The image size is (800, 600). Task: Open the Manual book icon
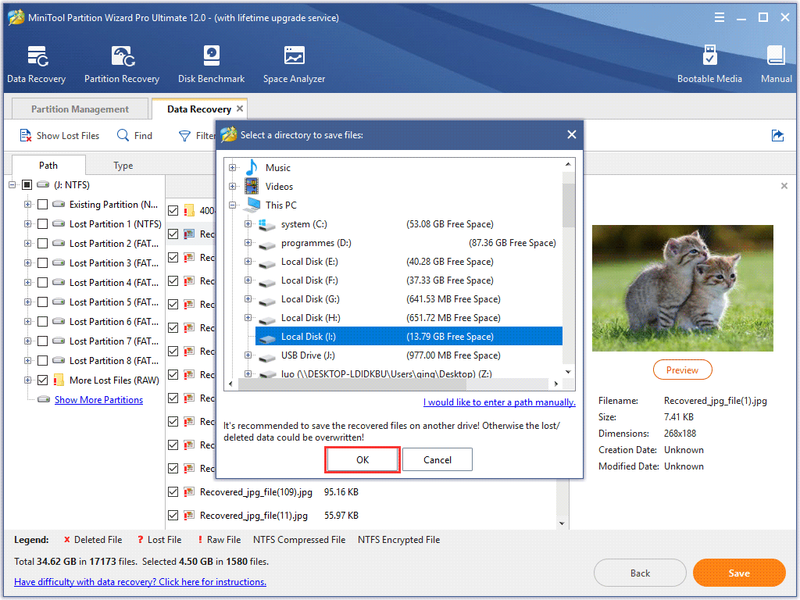(x=776, y=56)
